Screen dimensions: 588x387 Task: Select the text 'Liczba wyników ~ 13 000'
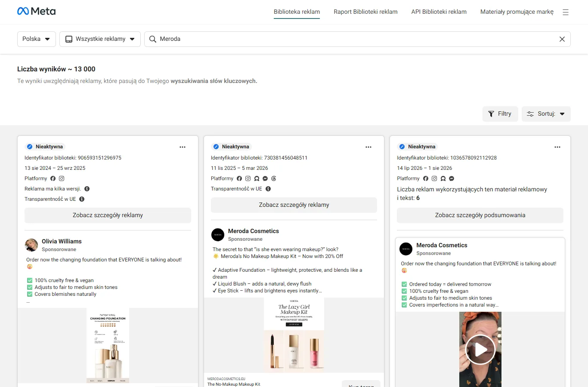tap(56, 69)
